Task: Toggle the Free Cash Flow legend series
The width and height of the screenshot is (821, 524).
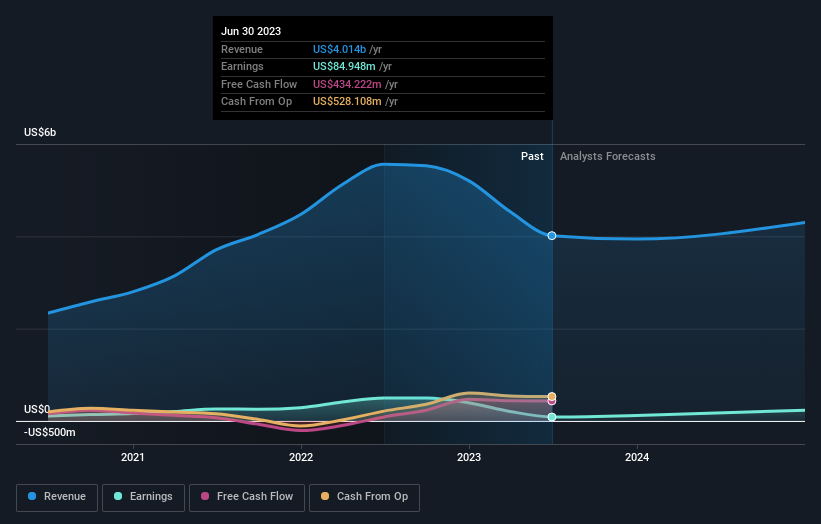Action: coord(247,497)
